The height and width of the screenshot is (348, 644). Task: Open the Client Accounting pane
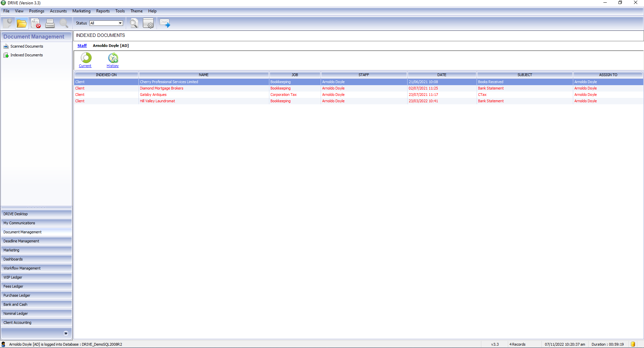(x=36, y=323)
